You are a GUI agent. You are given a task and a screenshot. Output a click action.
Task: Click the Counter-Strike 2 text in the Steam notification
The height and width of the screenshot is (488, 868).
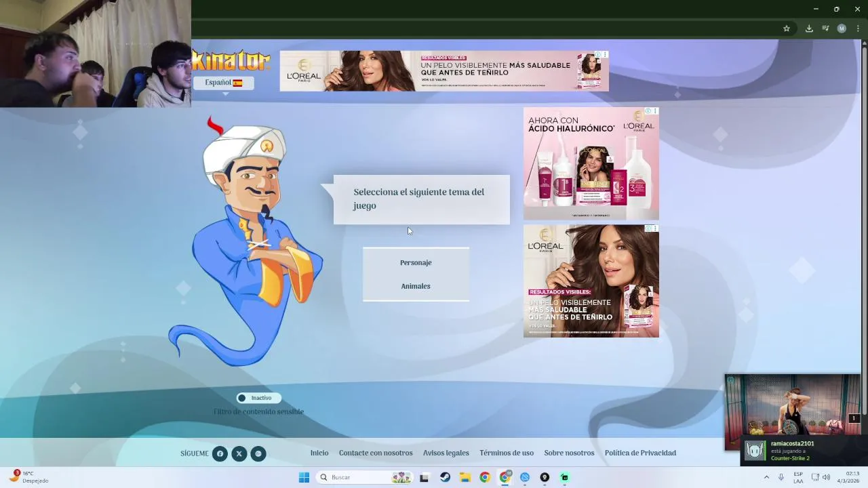click(x=790, y=458)
